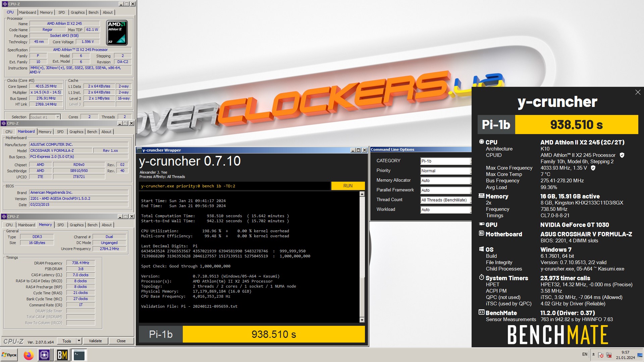Open the SPD tab in CPU-Z Memory timings window

pyautogui.click(x=60, y=225)
